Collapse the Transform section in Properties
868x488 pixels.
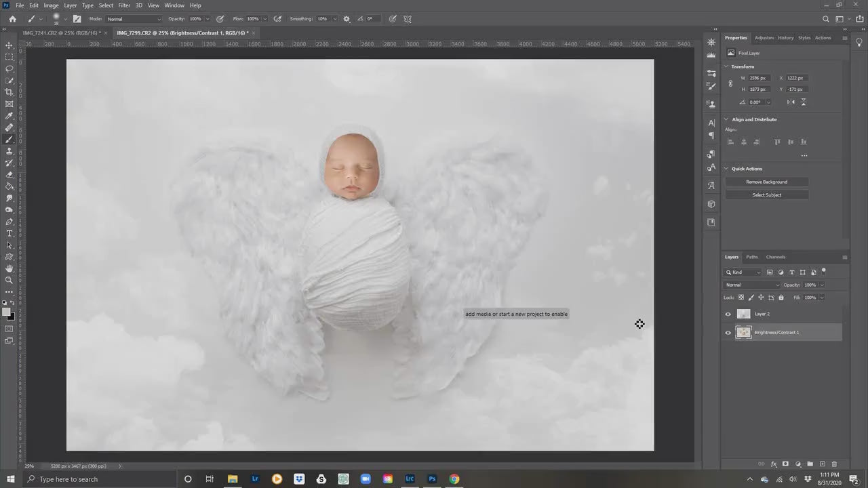coord(726,66)
